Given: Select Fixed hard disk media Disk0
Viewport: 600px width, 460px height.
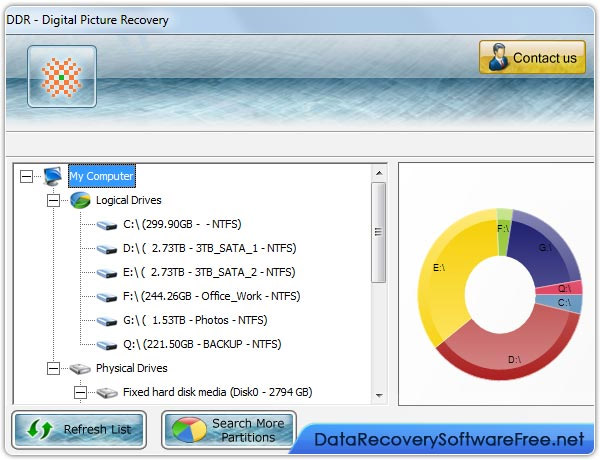Looking at the screenshot, I should pos(218,392).
